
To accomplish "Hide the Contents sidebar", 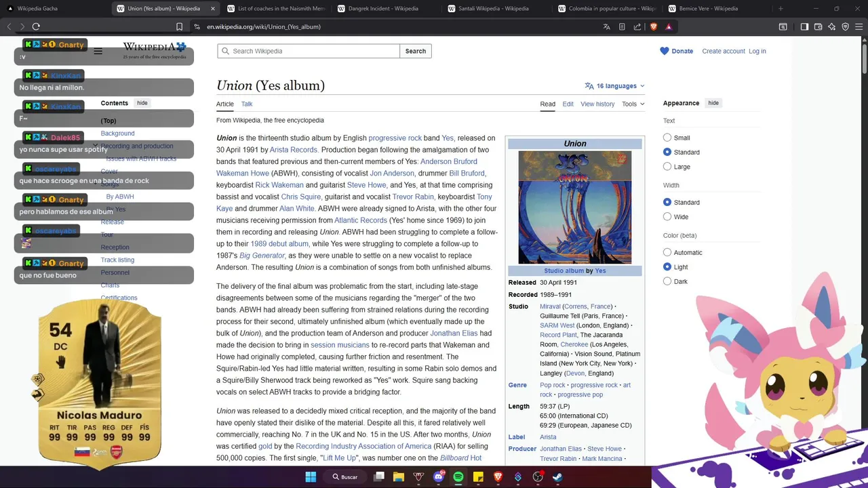I will pyautogui.click(x=142, y=103).
